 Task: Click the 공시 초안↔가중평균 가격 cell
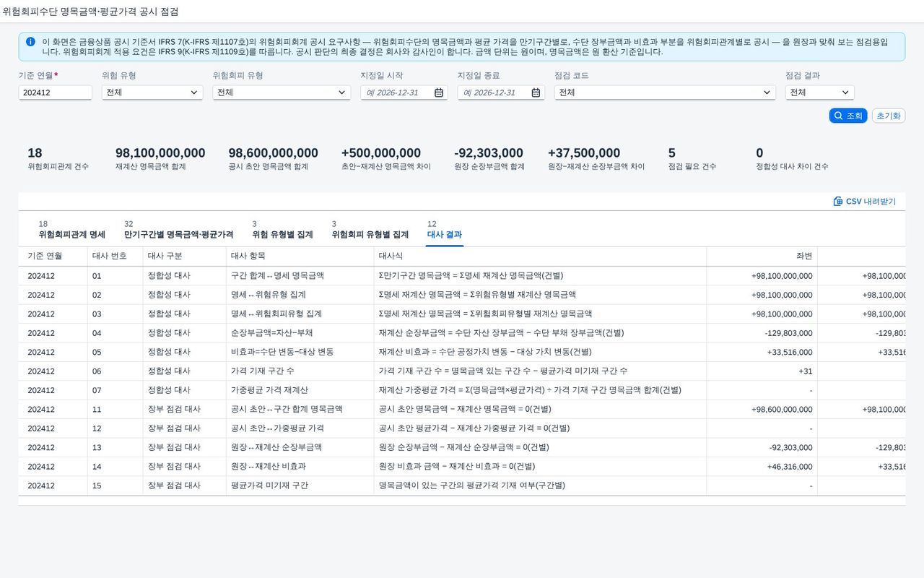(300, 428)
